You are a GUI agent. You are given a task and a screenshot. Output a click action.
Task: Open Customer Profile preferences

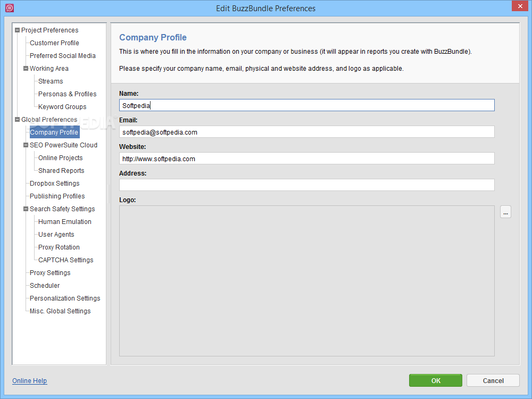[54, 43]
